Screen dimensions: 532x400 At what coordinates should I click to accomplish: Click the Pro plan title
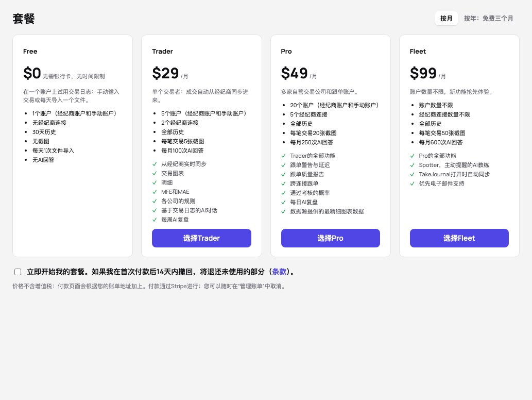pyautogui.click(x=286, y=51)
